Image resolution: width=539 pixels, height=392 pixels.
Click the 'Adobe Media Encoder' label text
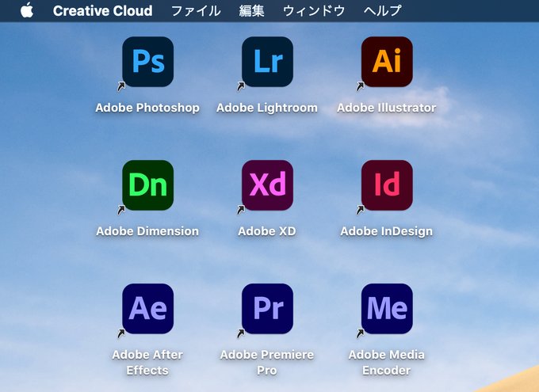[387, 363]
